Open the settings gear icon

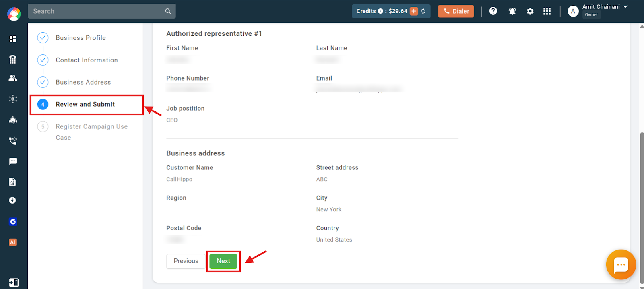pos(530,11)
